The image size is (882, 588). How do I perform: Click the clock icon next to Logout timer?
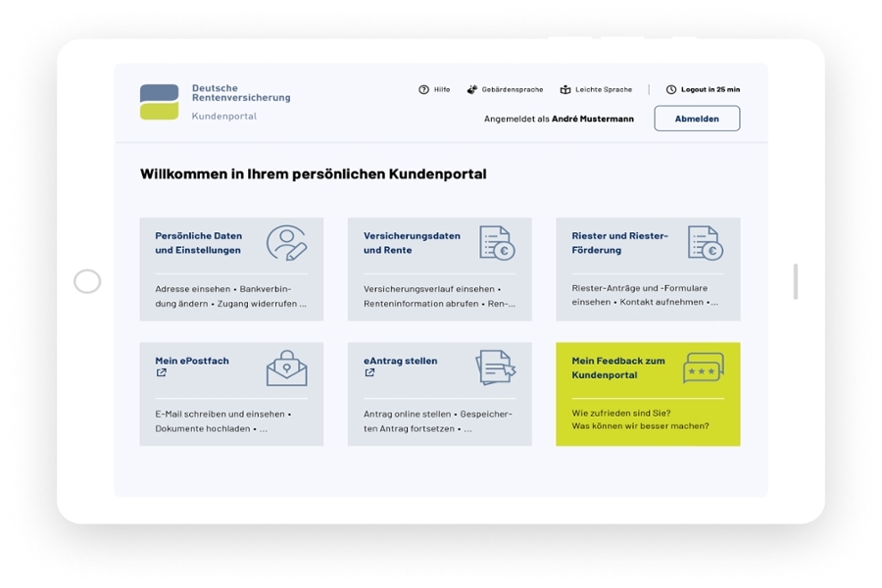pos(669,89)
